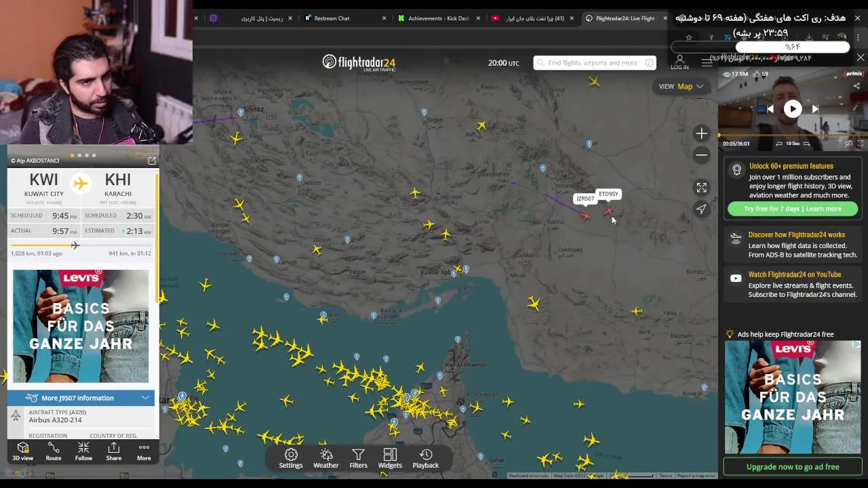Screen dimensions: 868x488
Task: Open Unlock 60+ premium features link
Action: click(791, 166)
